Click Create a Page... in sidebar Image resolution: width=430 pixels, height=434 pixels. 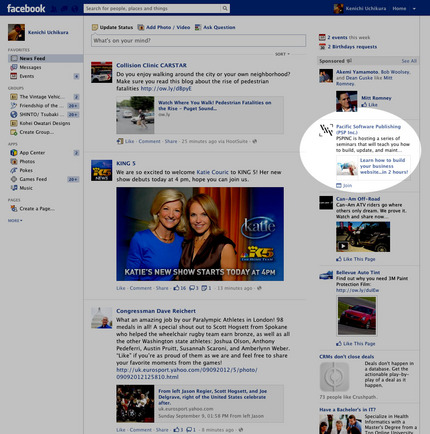pyautogui.click(x=37, y=209)
